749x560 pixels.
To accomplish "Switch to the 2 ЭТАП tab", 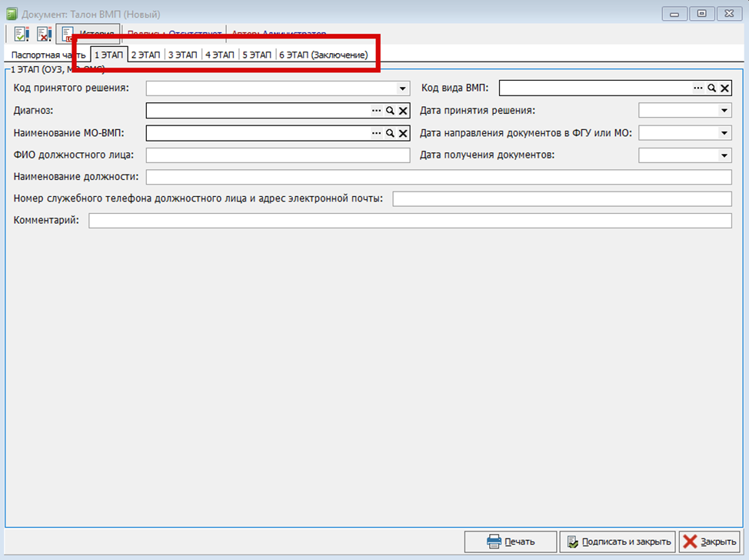I will pyautogui.click(x=145, y=55).
